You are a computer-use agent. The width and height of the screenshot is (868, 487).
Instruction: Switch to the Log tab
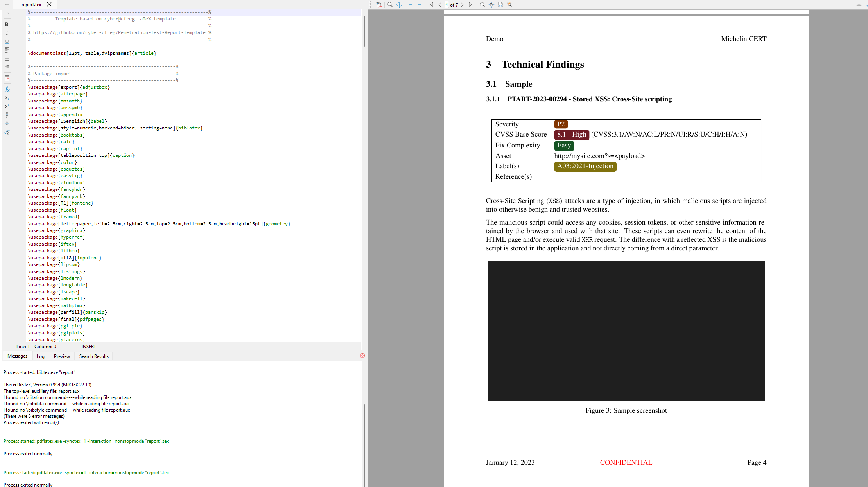(x=40, y=356)
